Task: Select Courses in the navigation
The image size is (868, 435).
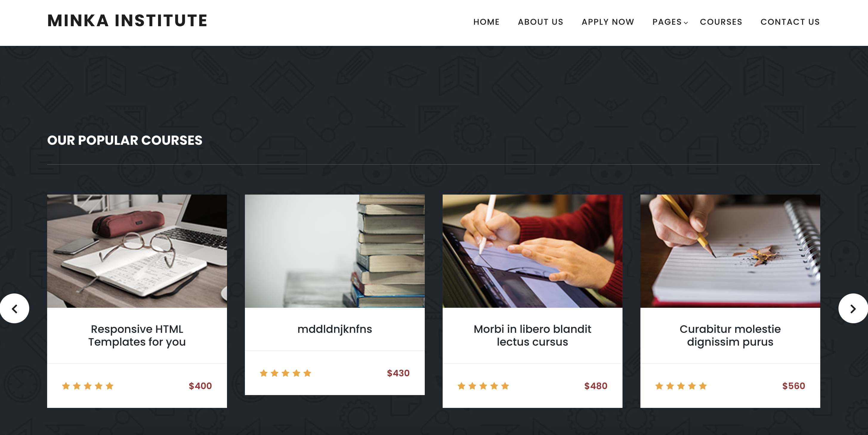Action: [721, 22]
